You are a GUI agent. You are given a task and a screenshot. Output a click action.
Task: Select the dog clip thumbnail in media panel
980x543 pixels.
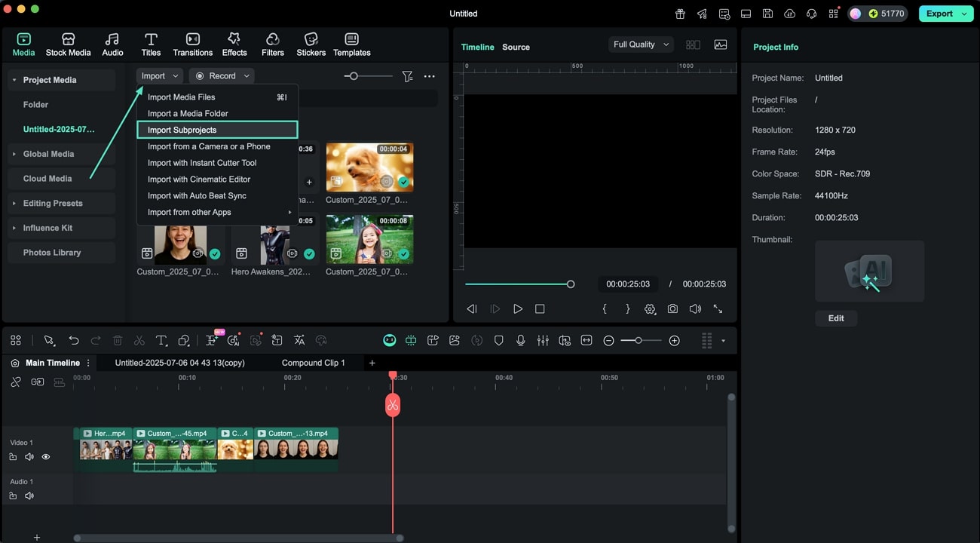(x=369, y=167)
